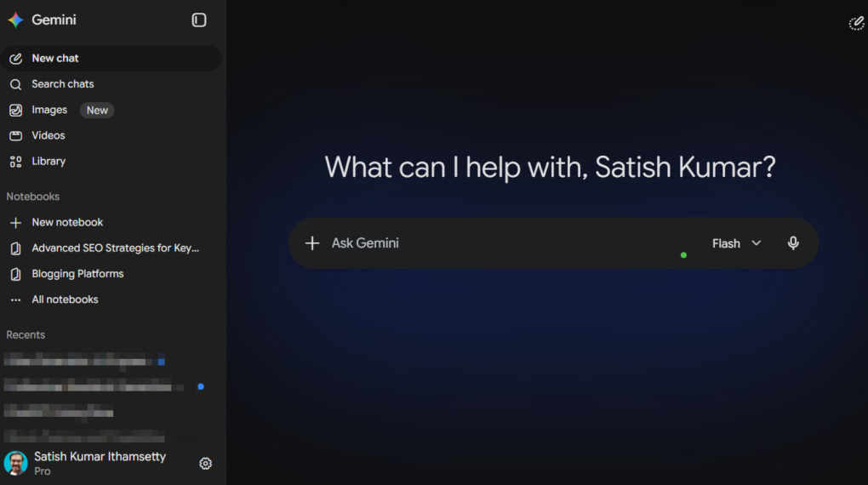Open Blogging Platforms notebook
Image resolution: width=868 pixels, height=485 pixels.
click(111, 274)
